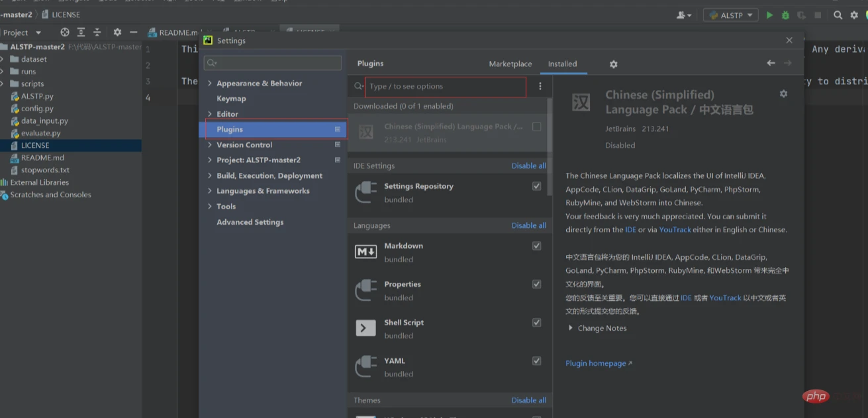The height and width of the screenshot is (418, 868).
Task: Click Disable all for Languages plugins
Action: (x=528, y=225)
